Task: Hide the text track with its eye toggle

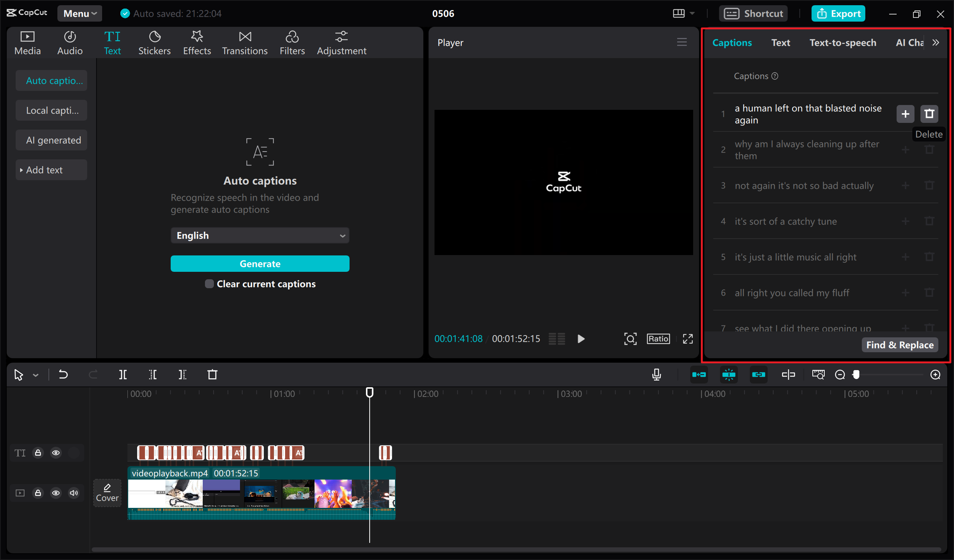Action: coord(56,452)
